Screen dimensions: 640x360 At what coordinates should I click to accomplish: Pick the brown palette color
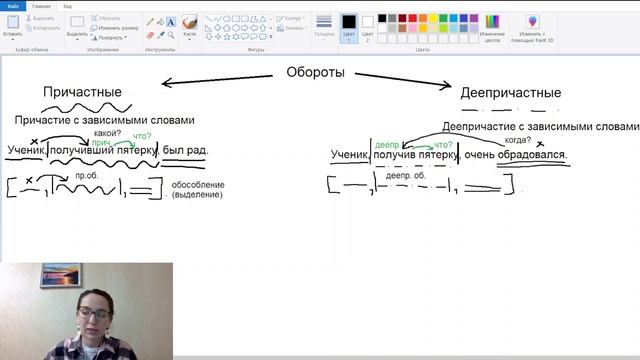tap(402, 28)
